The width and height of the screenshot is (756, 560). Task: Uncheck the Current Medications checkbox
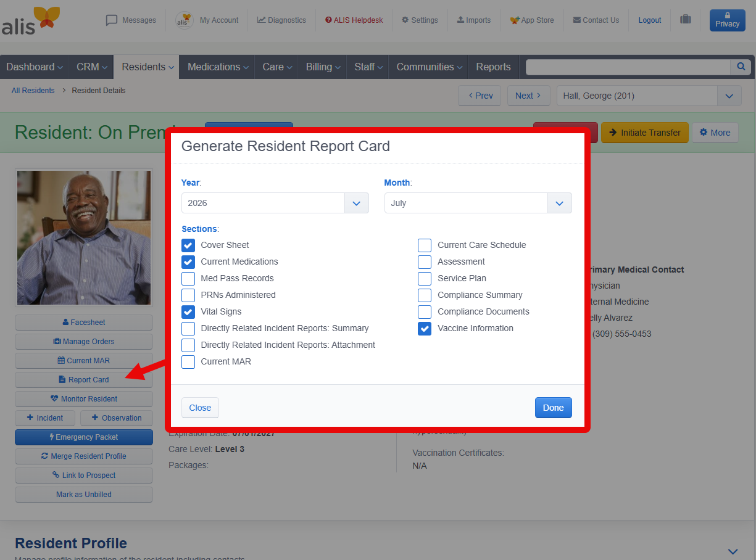point(188,261)
